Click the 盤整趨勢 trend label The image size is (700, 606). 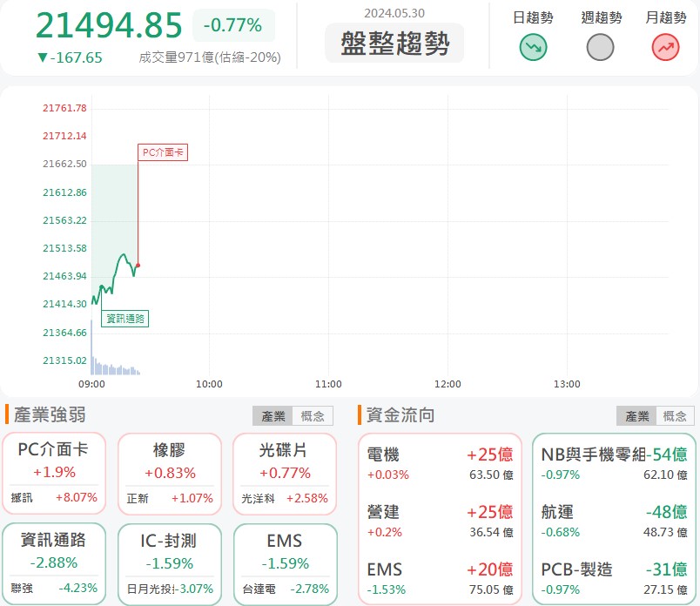pos(394,44)
